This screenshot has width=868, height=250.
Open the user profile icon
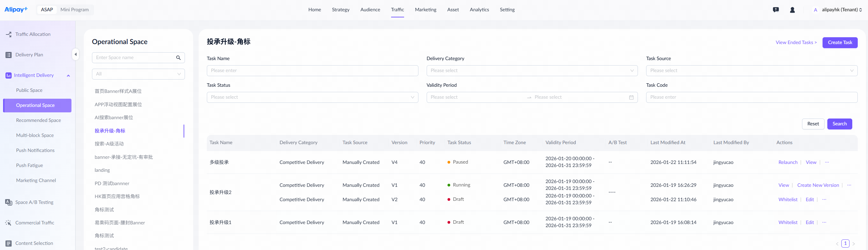pyautogui.click(x=792, y=10)
